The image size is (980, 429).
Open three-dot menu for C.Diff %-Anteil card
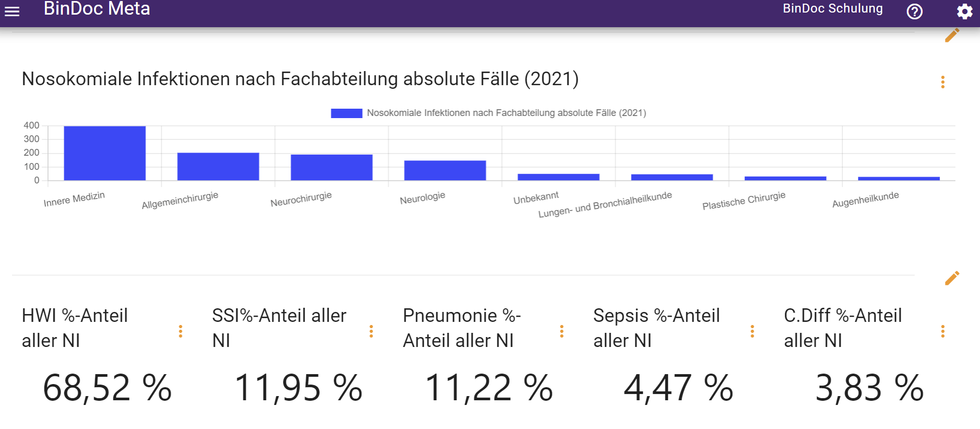click(942, 331)
